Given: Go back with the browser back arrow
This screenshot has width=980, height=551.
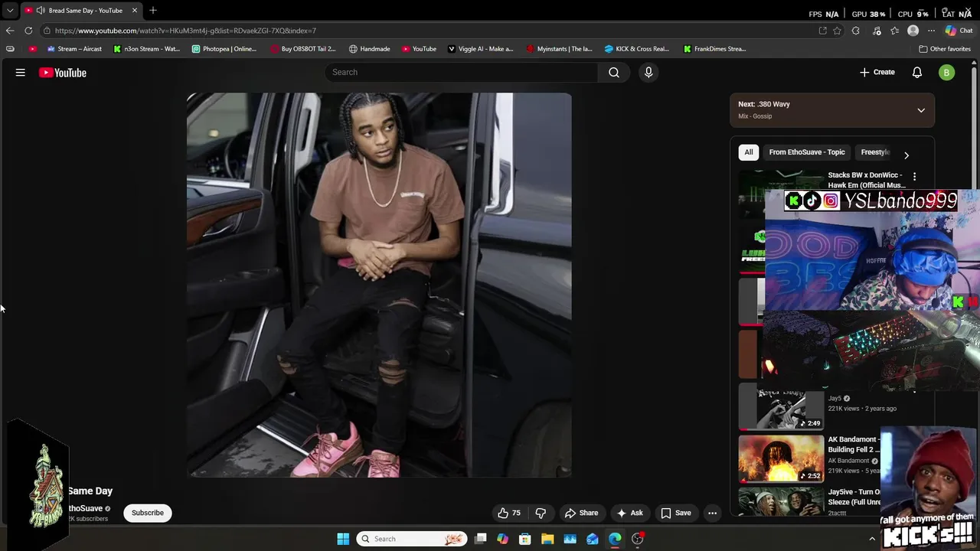Looking at the screenshot, I should [x=10, y=31].
